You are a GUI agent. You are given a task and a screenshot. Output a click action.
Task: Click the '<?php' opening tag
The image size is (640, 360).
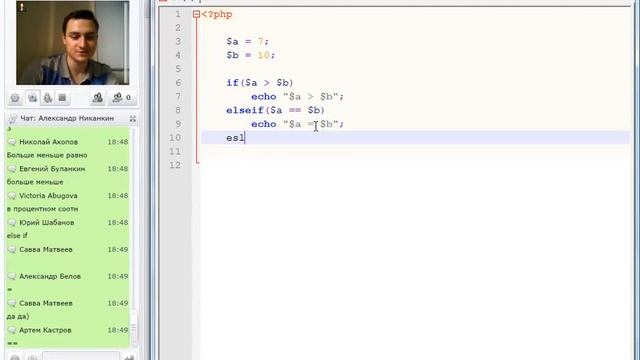(x=217, y=14)
